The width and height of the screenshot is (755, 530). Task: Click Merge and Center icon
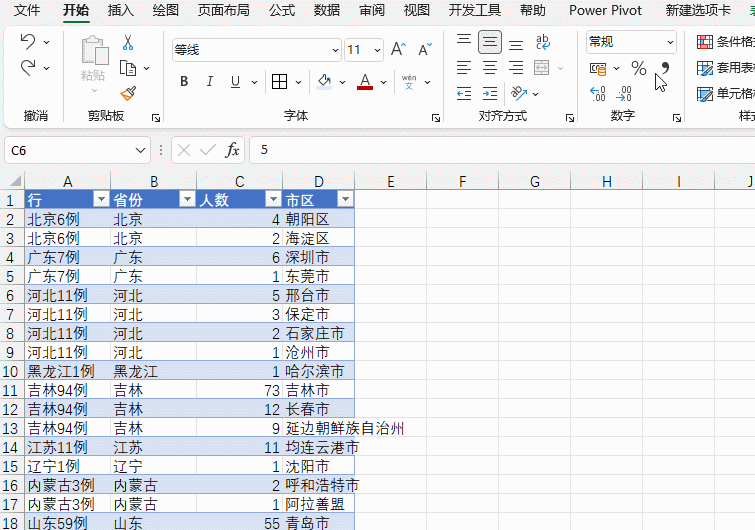pyautogui.click(x=542, y=67)
